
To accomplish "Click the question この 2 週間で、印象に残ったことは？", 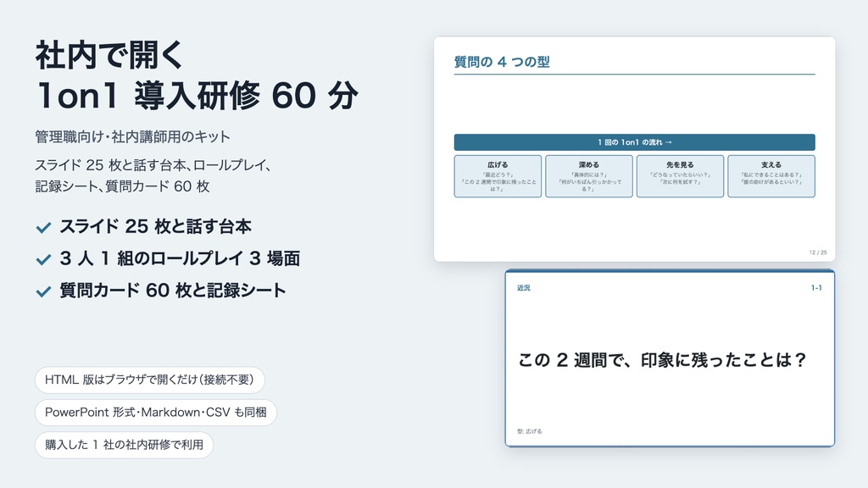I will [662, 360].
